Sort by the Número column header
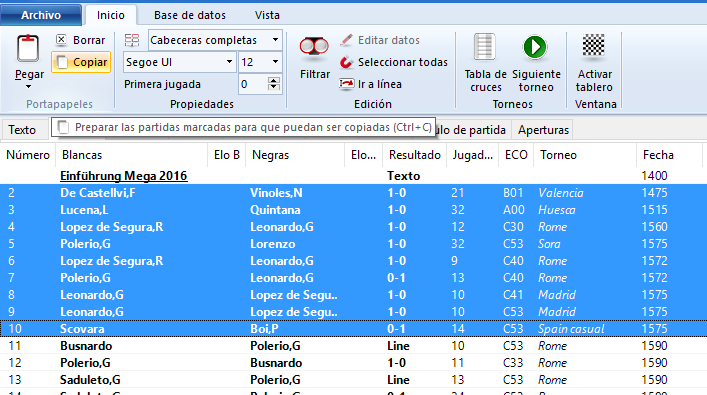 pos(28,155)
